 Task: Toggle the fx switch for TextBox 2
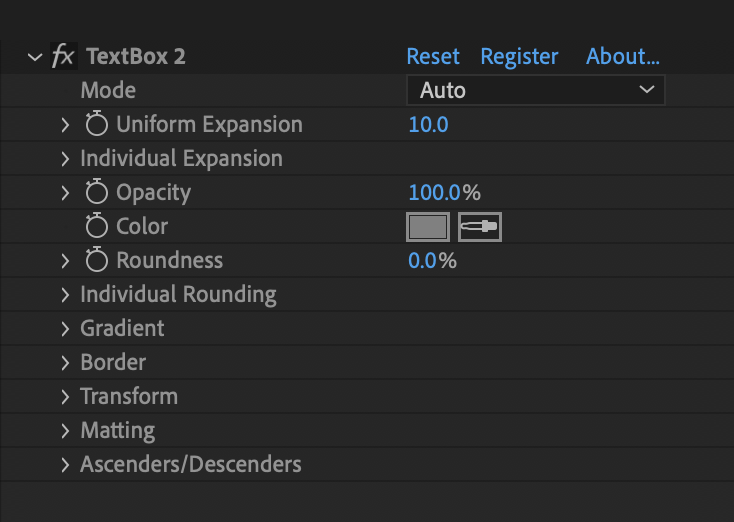coord(63,56)
